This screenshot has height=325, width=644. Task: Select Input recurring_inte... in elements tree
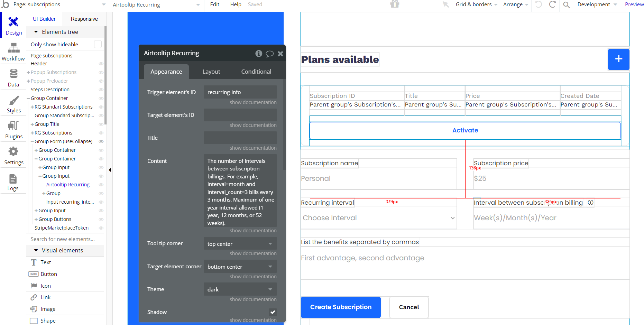coord(70,202)
